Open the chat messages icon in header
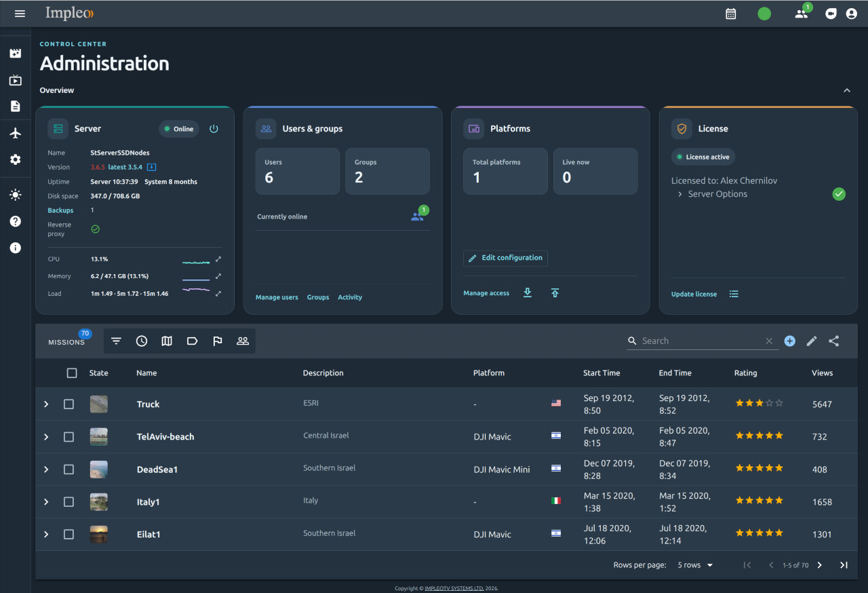Viewport: 868px width, 593px height. point(831,14)
